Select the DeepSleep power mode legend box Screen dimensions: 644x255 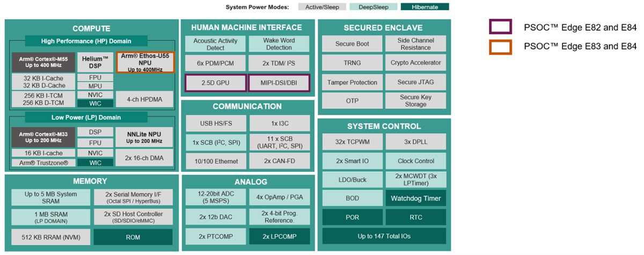(x=374, y=7)
